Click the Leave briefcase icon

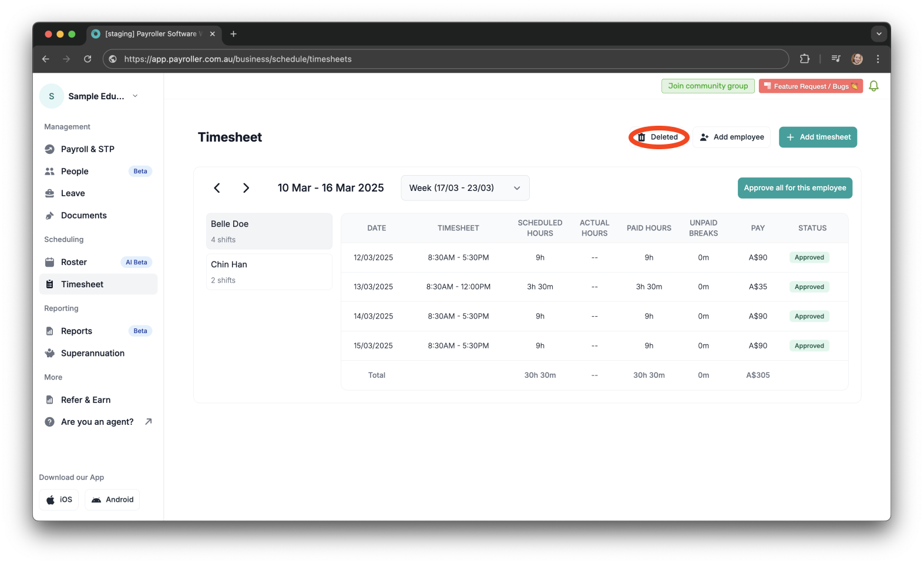coord(50,193)
